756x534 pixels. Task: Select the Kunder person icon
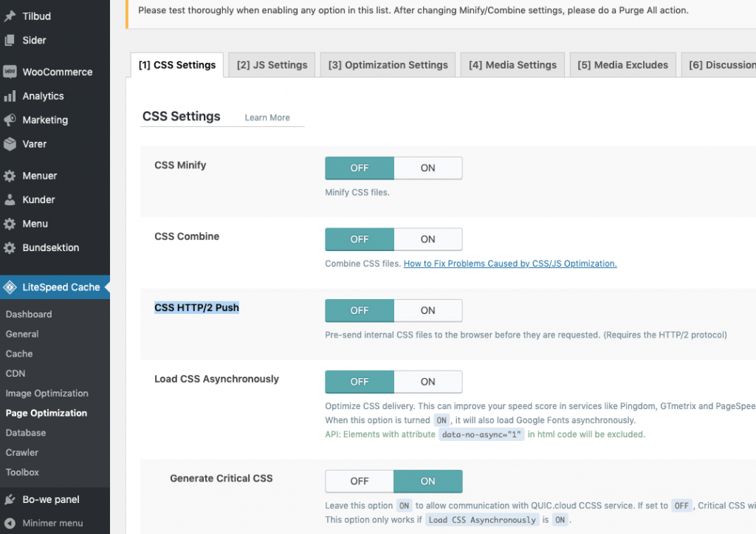9,199
